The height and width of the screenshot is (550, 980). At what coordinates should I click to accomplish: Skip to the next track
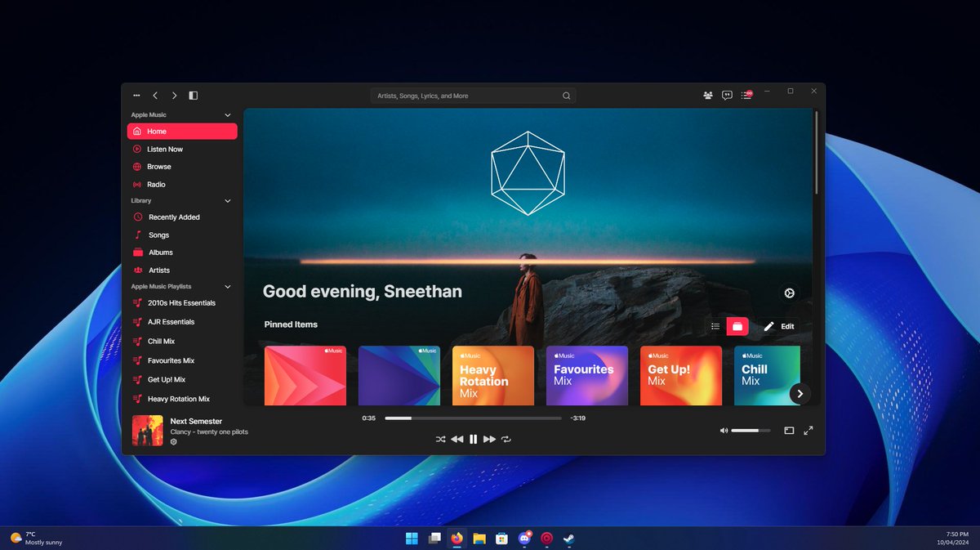click(489, 439)
